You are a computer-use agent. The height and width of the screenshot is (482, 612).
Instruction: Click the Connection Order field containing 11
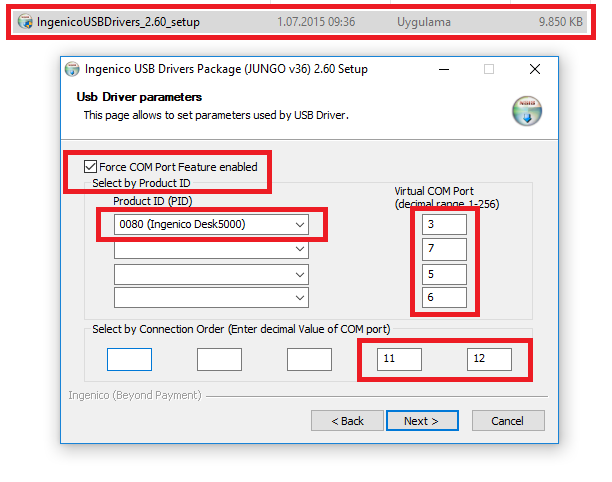[399, 359]
